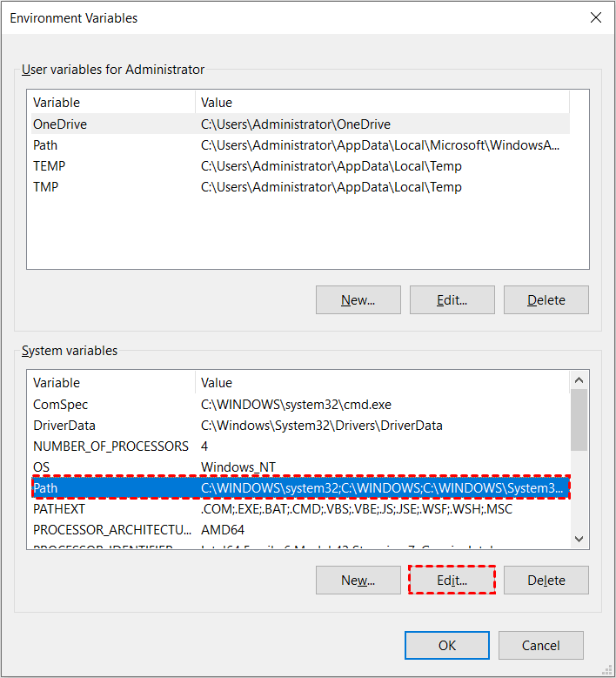The image size is (616, 678).
Task: Click the system variables scrollbar thumb
Action: [579, 418]
